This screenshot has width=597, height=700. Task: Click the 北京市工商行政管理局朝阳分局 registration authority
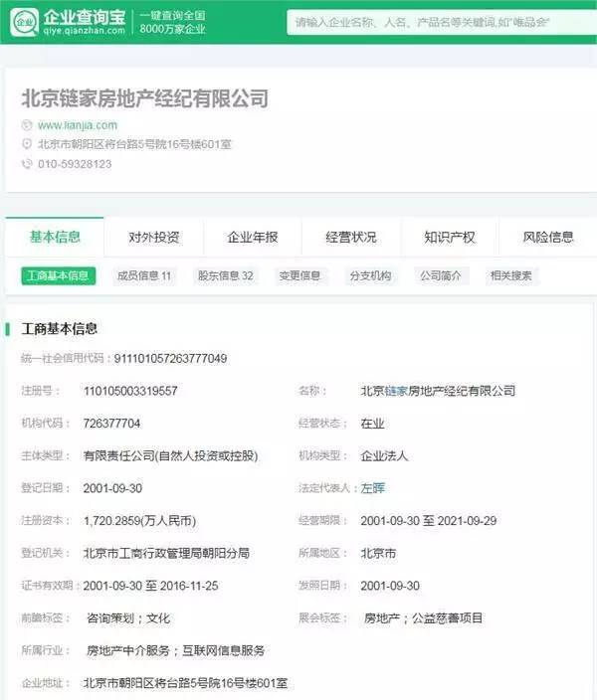coord(166,553)
